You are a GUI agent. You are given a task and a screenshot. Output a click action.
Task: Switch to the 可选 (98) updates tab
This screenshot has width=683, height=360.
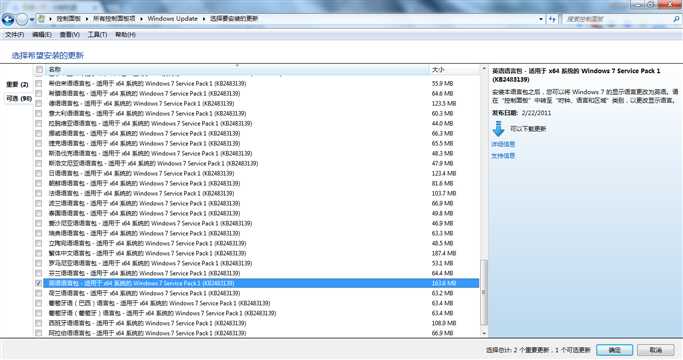[19, 99]
